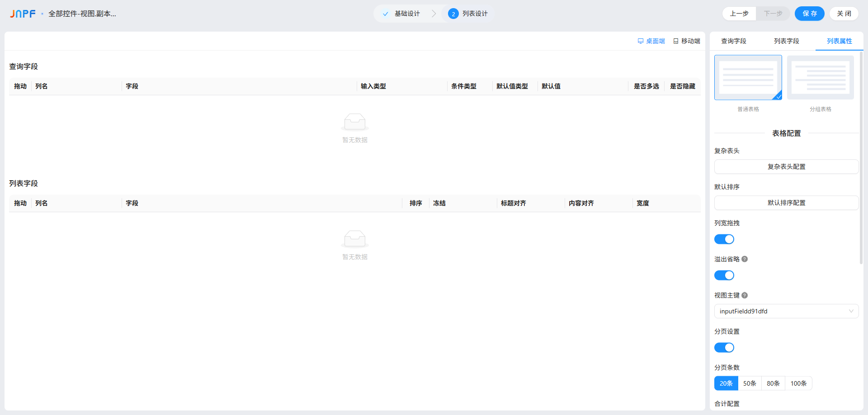
Task: Switch to 桌面端 desktop view
Action: [651, 41]
